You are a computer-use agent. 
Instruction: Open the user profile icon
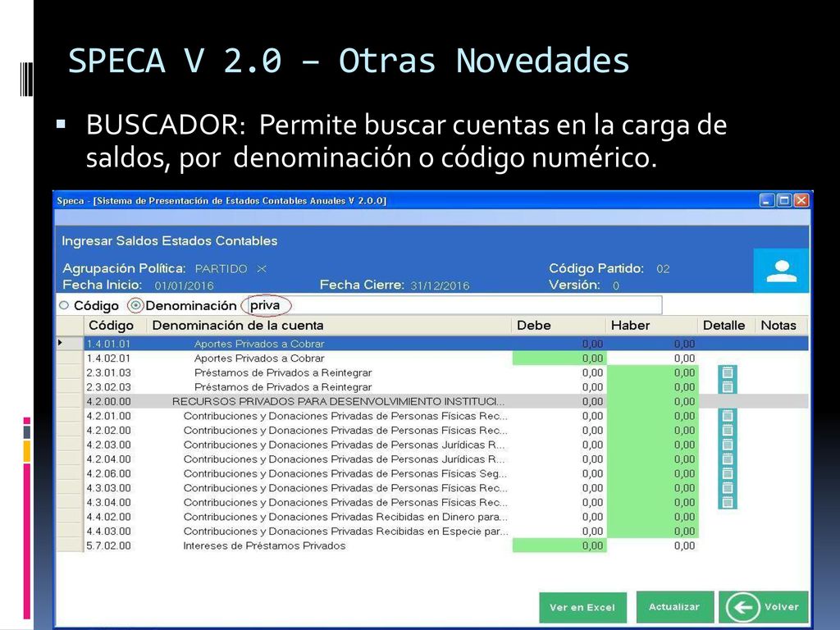[x=781, y=271]
